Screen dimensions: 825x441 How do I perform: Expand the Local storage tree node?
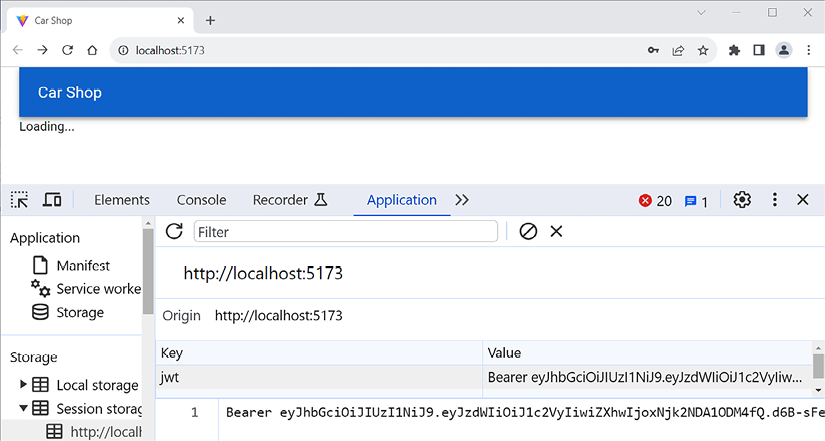click(24, 385)
